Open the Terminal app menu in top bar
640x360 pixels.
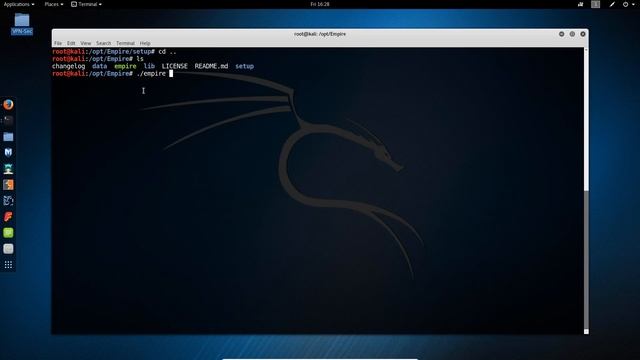[x=86, y=4]
